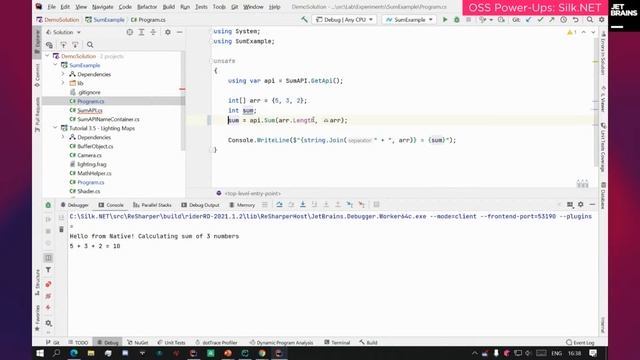This screenshot has height=360, width=640.
Task: Start debugging with the bug icon
Action: coord(457,20)
